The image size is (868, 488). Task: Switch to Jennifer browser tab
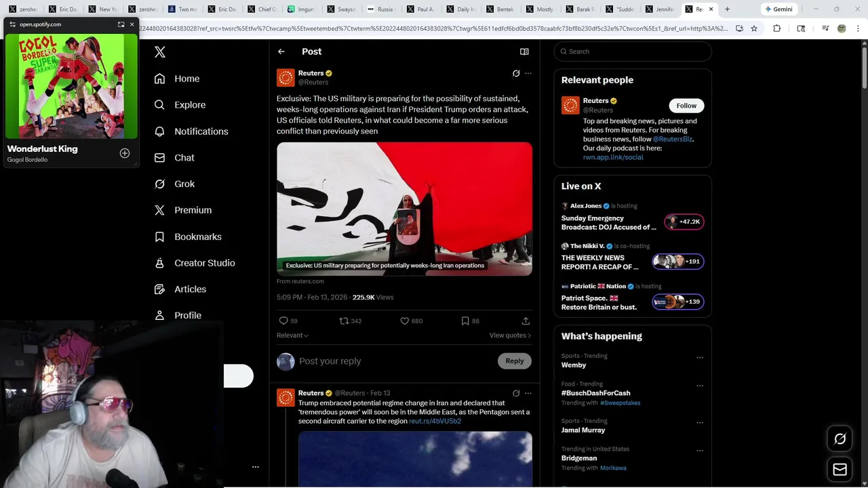pyautogui.click(x=660, y=9)
